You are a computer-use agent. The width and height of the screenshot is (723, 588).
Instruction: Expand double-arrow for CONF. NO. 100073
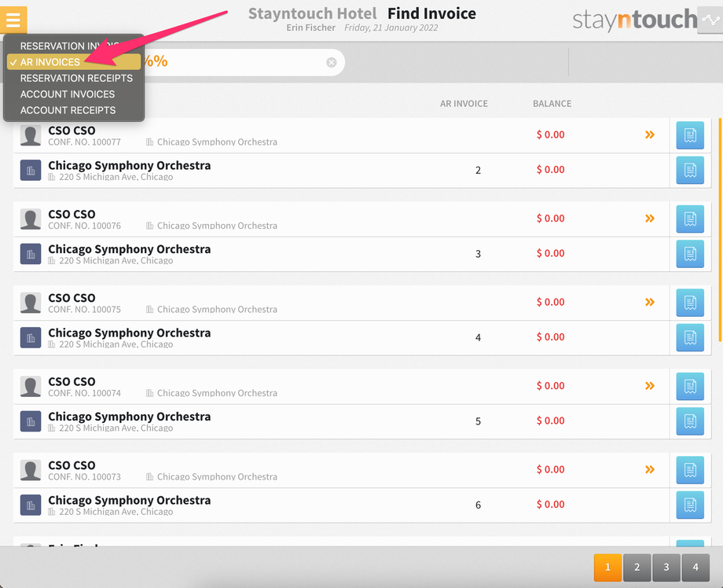[x=650, y=469]
